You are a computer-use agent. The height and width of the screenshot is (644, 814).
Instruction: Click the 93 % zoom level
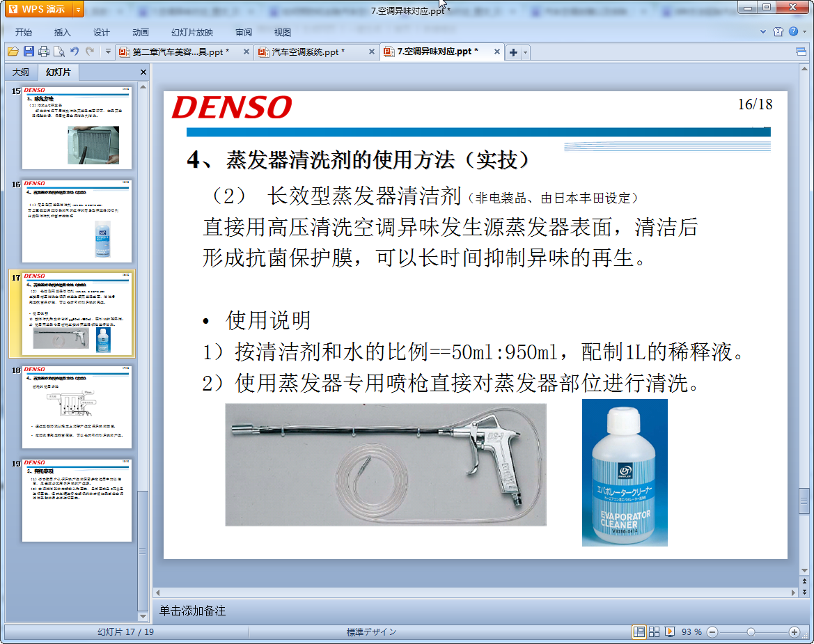[x=691, y=631]
